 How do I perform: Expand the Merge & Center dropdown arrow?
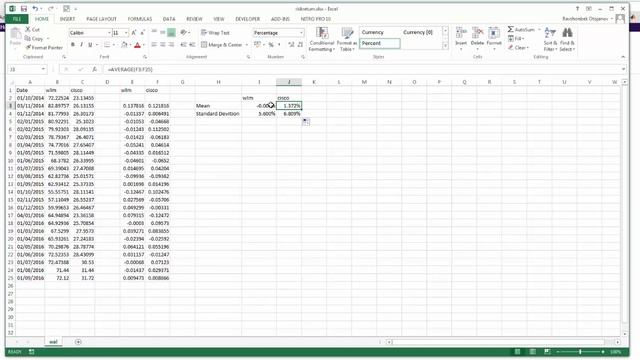(x=247, y=44)
